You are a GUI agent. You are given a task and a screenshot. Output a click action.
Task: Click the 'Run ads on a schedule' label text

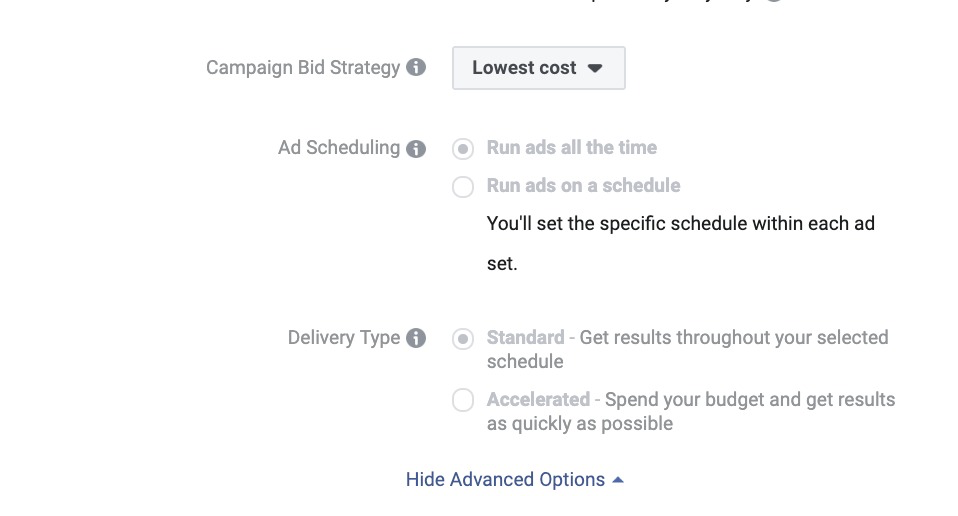pyautogui.click(x=583, y=186)
